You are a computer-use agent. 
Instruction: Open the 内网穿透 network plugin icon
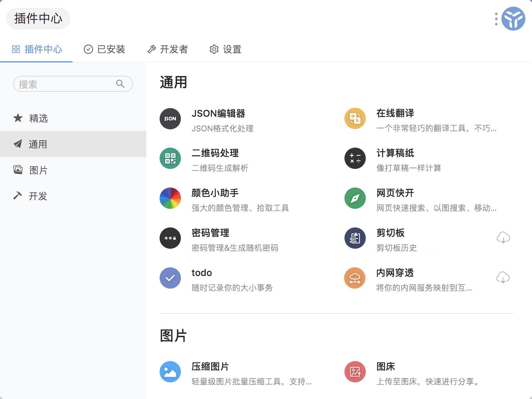pyautogui.click(x=354, y=278)
